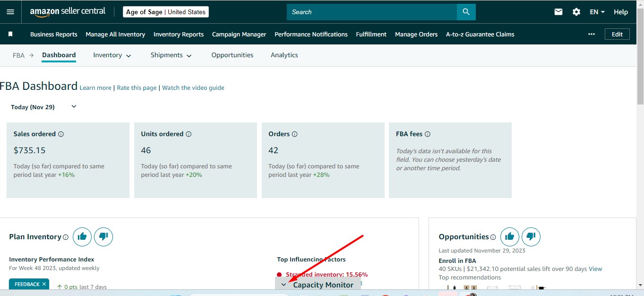Switch to the Analytics tab
Viewport: 644px width, 296px height.
pyautogui.click(x=284, y=55)
